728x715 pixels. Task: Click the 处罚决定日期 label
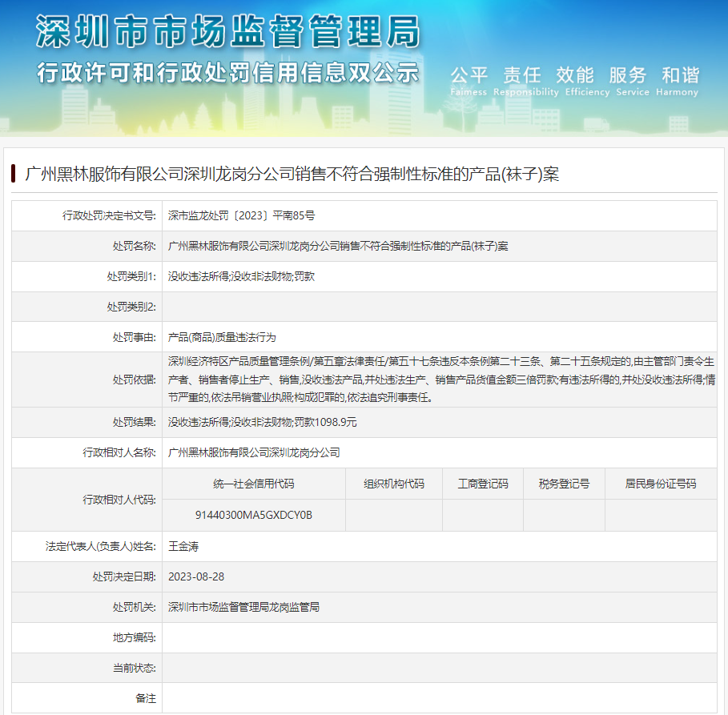pos(124,577)
